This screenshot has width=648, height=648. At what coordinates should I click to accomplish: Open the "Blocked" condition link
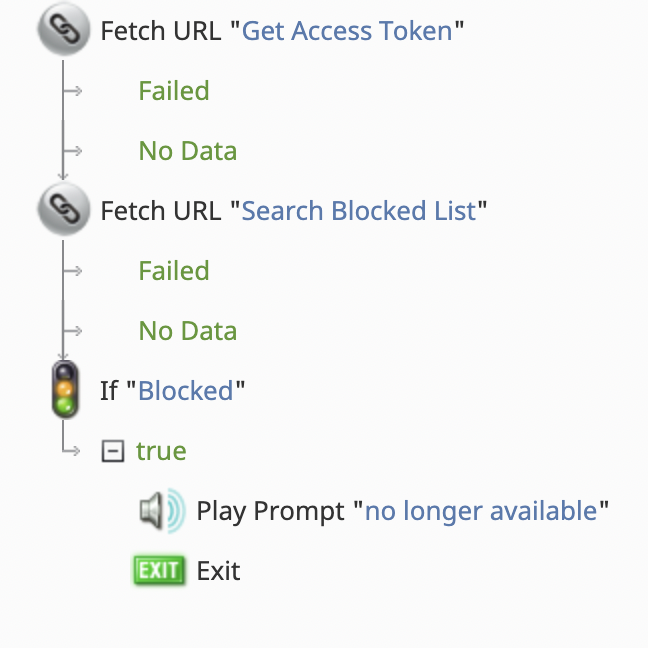[186, 391]
